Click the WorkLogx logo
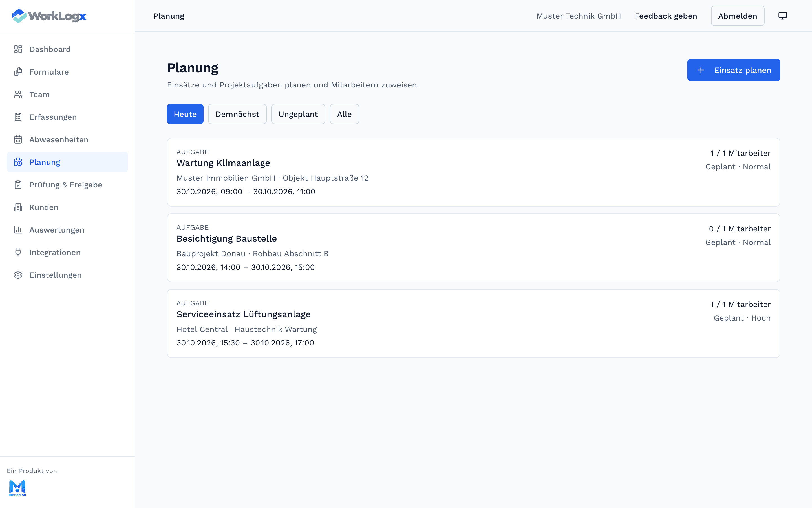This screenshot has width=812, height=508. [49, 16]
